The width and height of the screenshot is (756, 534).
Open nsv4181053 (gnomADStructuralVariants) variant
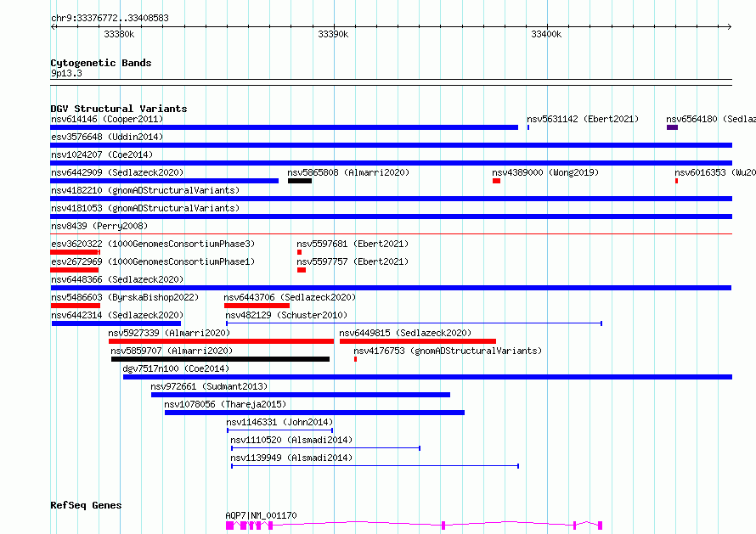coord(391,216)
